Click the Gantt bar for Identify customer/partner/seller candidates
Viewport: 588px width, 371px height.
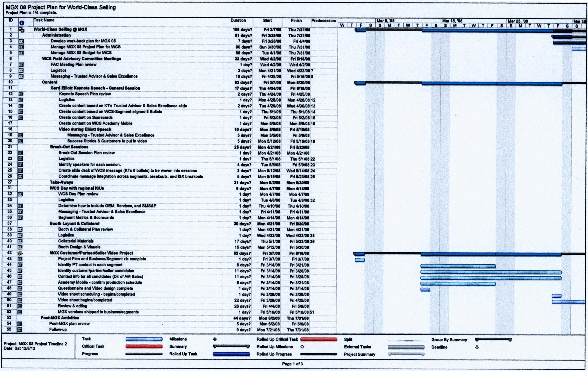[x=491, y=272]
